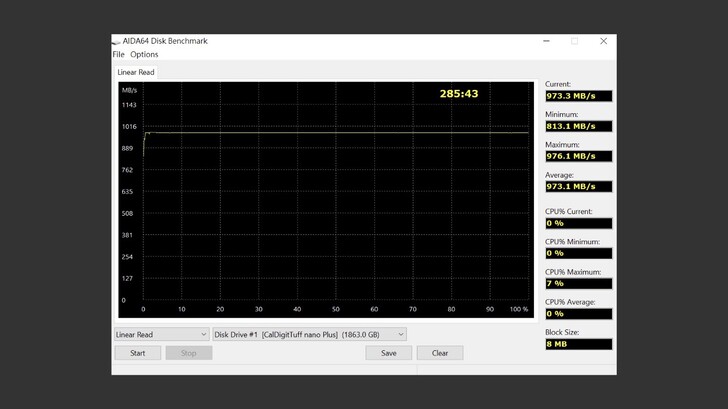Image resolution: width=728 pixels, height=409 pixels.
Task: Open the Disk Drive #1 selection dropdown
Action: [309, 335]
